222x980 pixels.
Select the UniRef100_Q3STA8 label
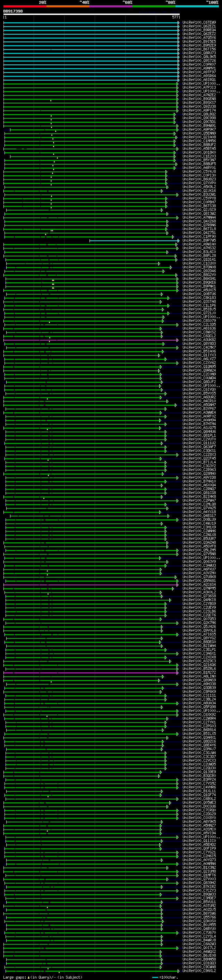point(199,302)
